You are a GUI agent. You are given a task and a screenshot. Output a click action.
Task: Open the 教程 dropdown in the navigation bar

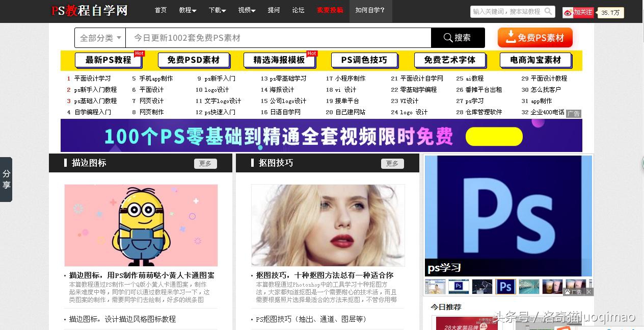tap(187, 10)
